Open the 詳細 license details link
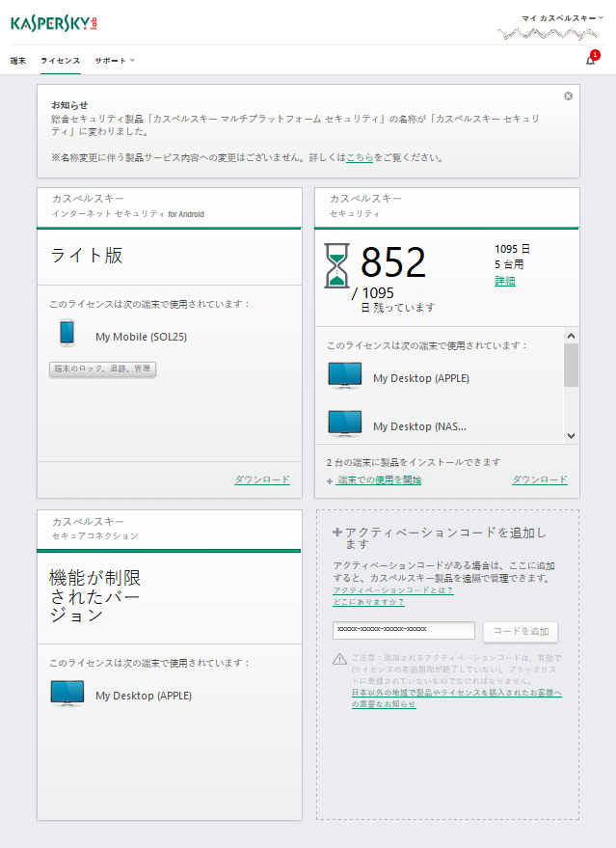The image size is (616, 848). click(x=504, y=281)
